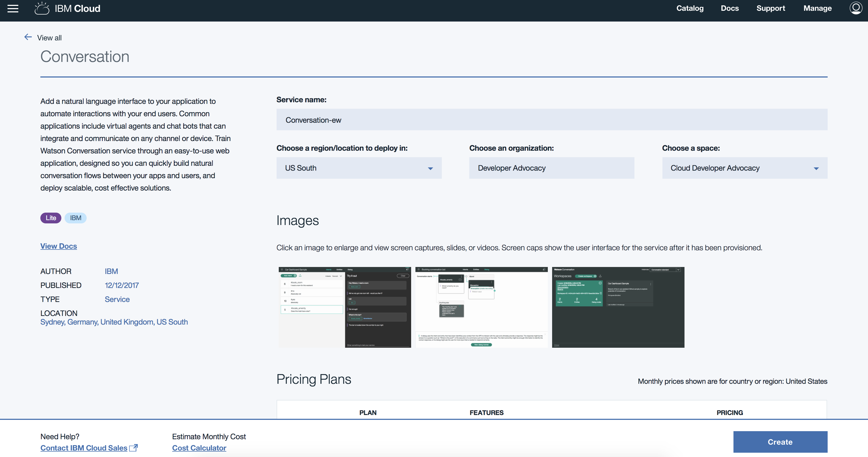Click the user profile icon

tap(856, 8)
